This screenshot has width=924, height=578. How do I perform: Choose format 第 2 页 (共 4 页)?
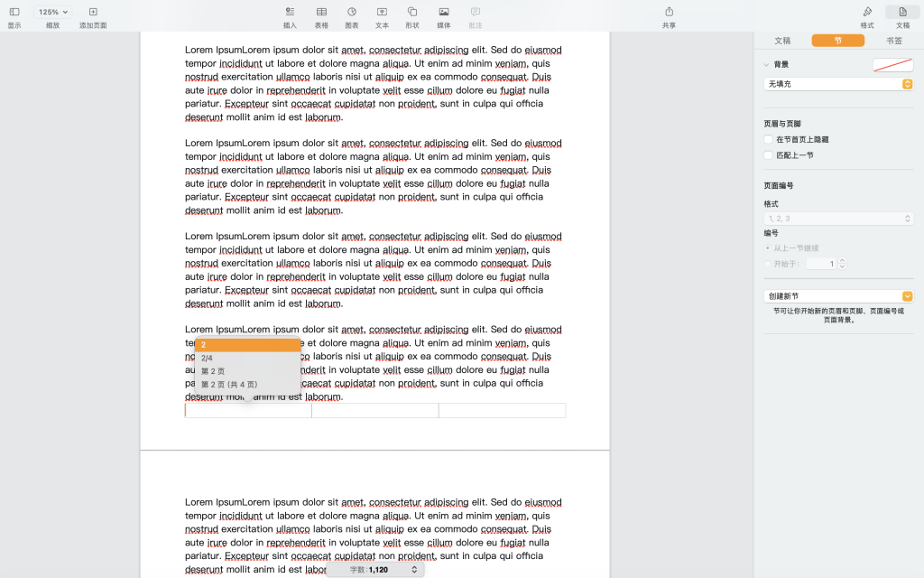pos(247,385)
